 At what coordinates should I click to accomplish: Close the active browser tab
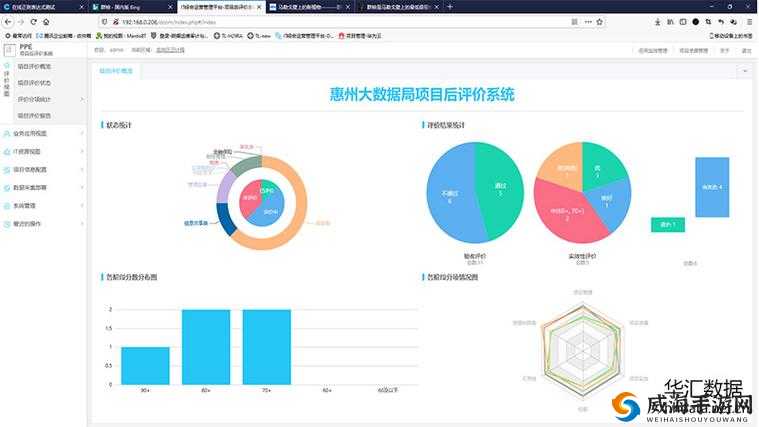pyautogui.click(x=259, y=7)
